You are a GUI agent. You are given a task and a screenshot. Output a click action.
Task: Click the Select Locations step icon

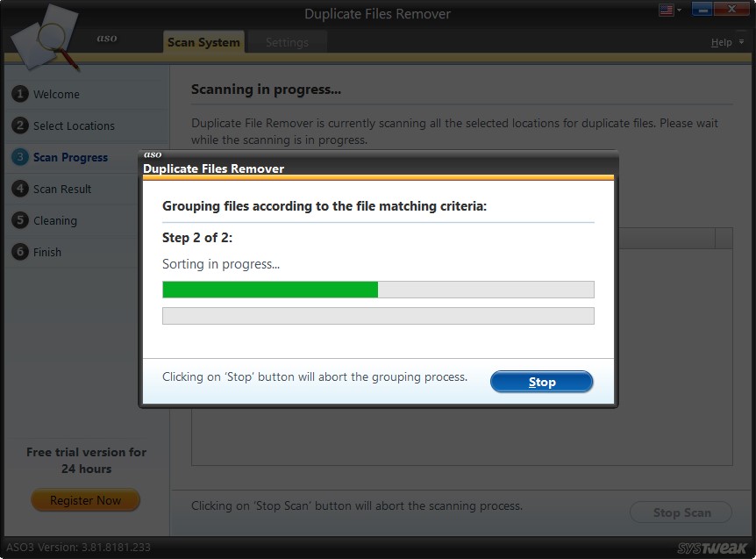[x=19, y=125]
